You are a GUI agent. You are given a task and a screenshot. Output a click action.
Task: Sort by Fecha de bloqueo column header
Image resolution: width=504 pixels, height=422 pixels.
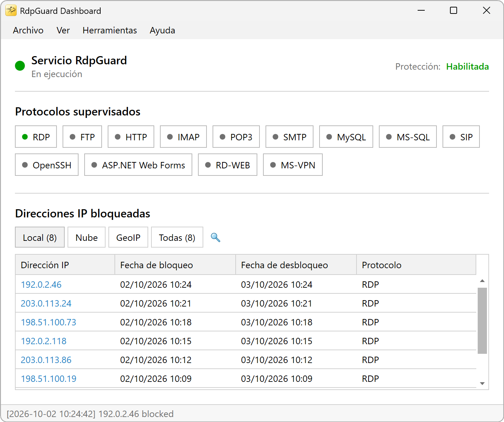coord(175,265)
